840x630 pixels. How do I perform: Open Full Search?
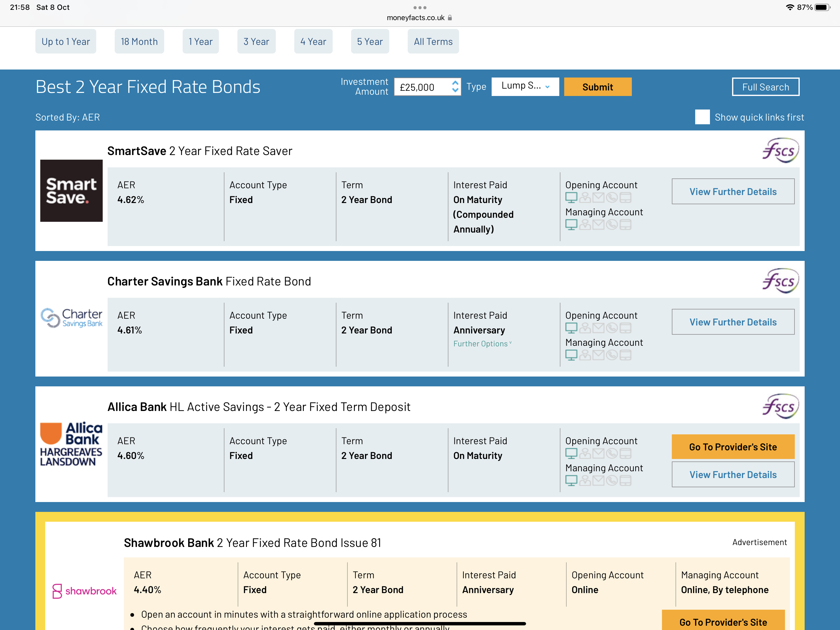(x=765, y=87)
